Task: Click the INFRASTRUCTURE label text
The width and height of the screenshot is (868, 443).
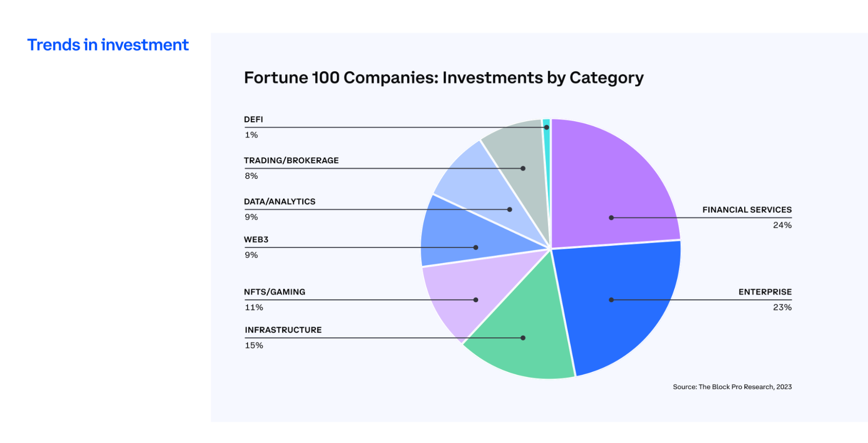Action: [x=283, y=330]
